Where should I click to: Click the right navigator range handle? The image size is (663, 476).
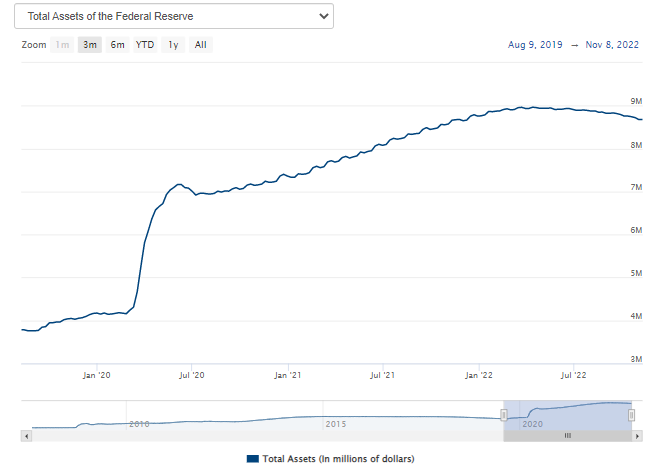[631, 415]
